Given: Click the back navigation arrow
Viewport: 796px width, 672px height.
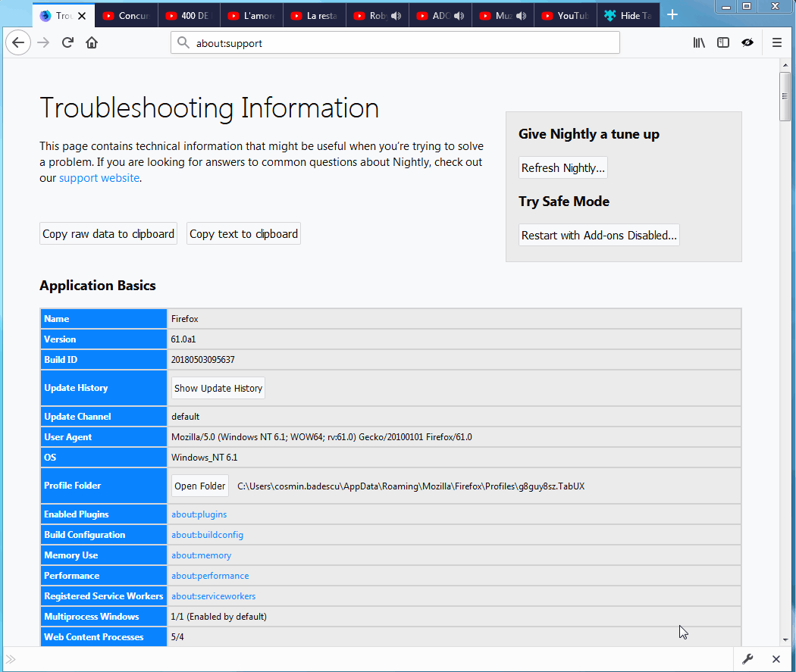Looking at the screenshot, I should tap(18, 42).
